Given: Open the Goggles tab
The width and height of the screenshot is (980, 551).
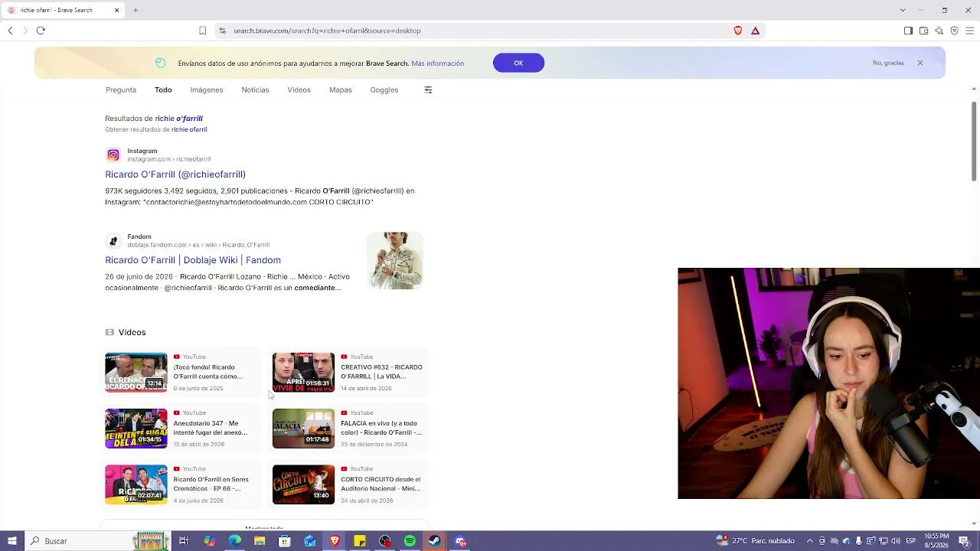Looking at the screenshot, I should 384,90.
